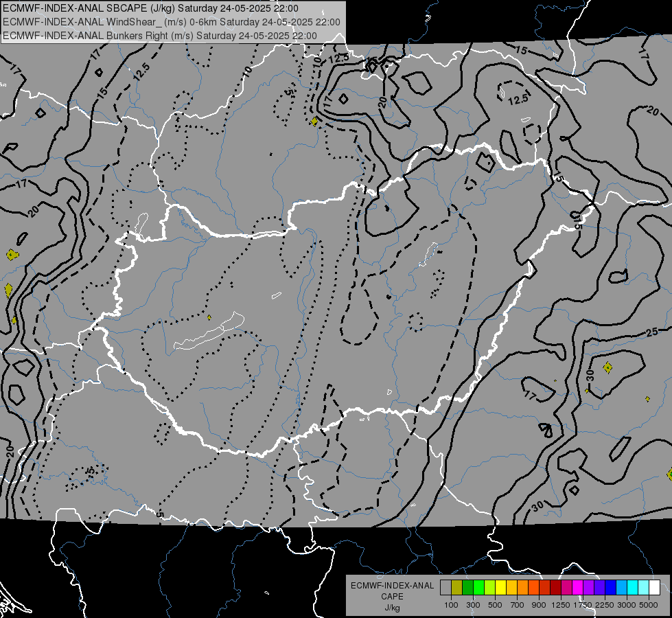Select the dark green legend swatch
The image size is (672, 618).
point(467,587)
